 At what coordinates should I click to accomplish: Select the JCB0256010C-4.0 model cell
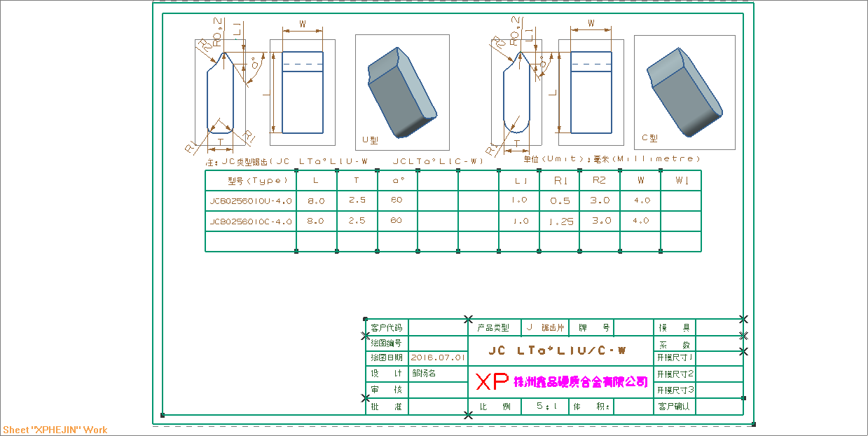point(250,222)
